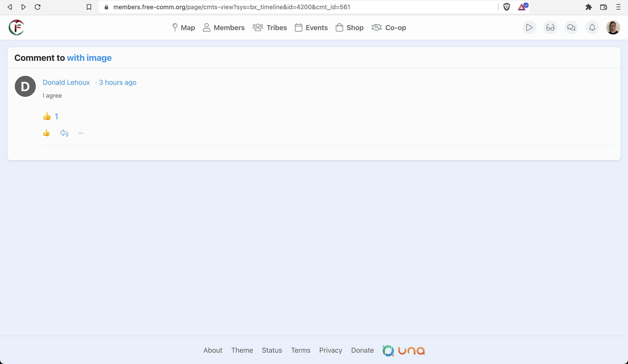Click the thumbs-up like button under comment

[x=46, y=133]
